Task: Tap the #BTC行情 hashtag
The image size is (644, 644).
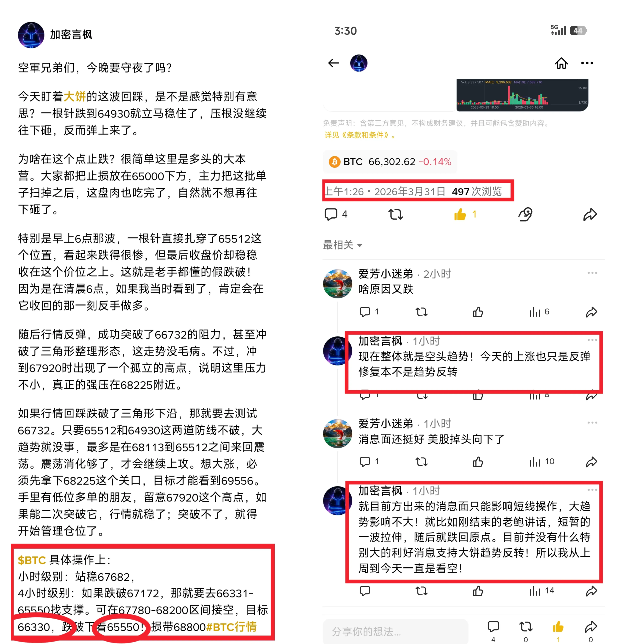Action: click(231, 627)
